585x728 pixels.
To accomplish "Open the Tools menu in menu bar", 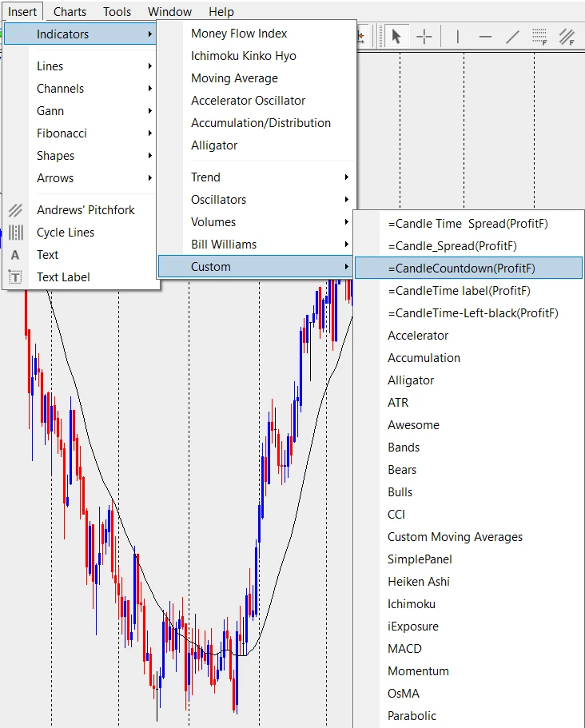I will [x=117, y=12].
